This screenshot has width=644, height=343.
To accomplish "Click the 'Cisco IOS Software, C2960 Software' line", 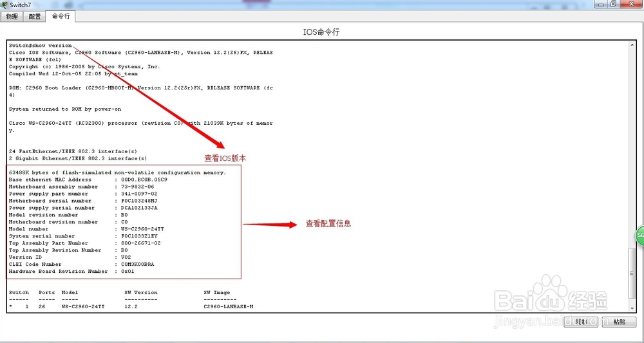I will (141, 53).
